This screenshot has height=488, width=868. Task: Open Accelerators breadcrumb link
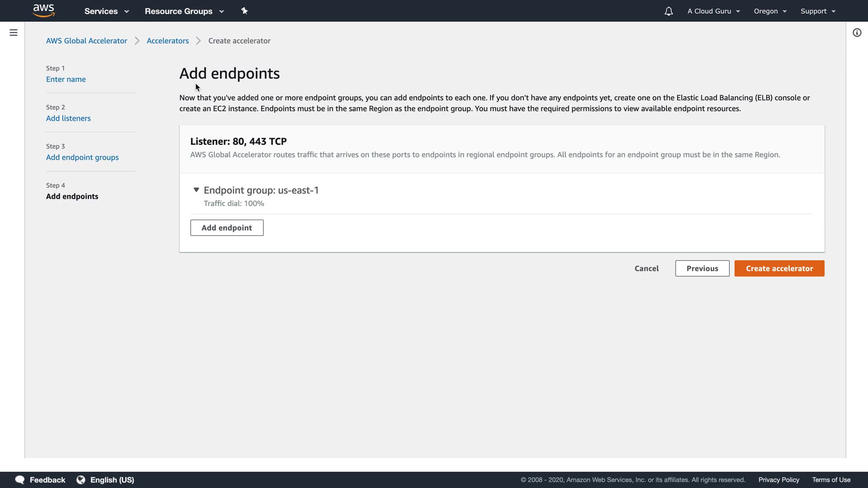coord(168,41)
